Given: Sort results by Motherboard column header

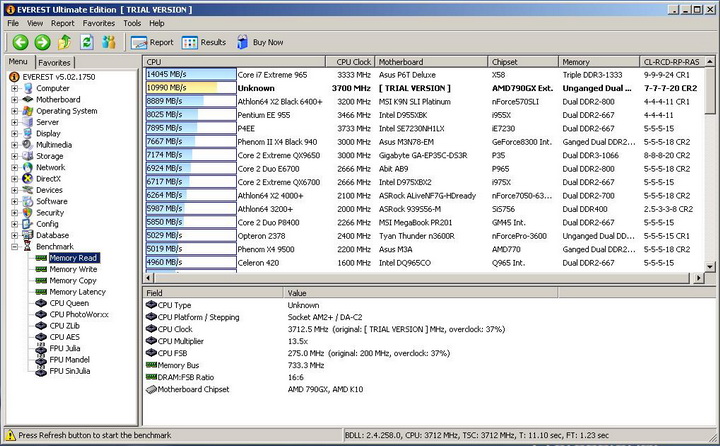Looking at the screenshot, I should point(431,62).
